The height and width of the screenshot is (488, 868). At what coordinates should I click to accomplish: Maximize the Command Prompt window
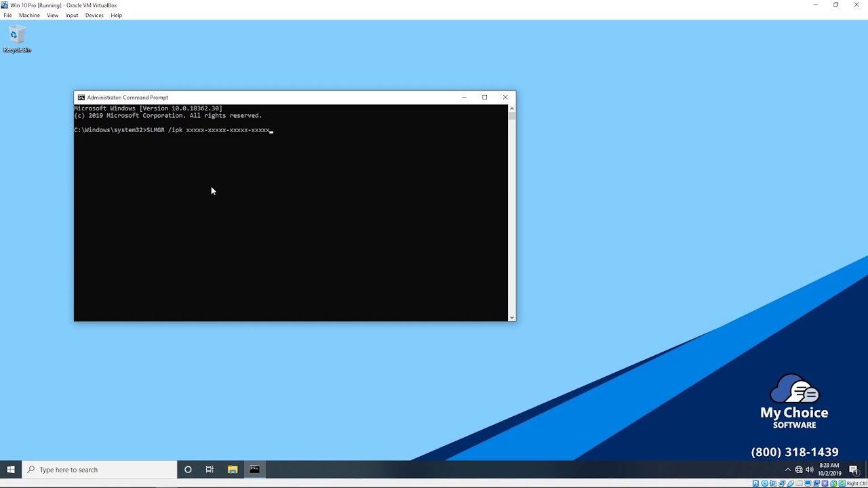click(484, 97)
